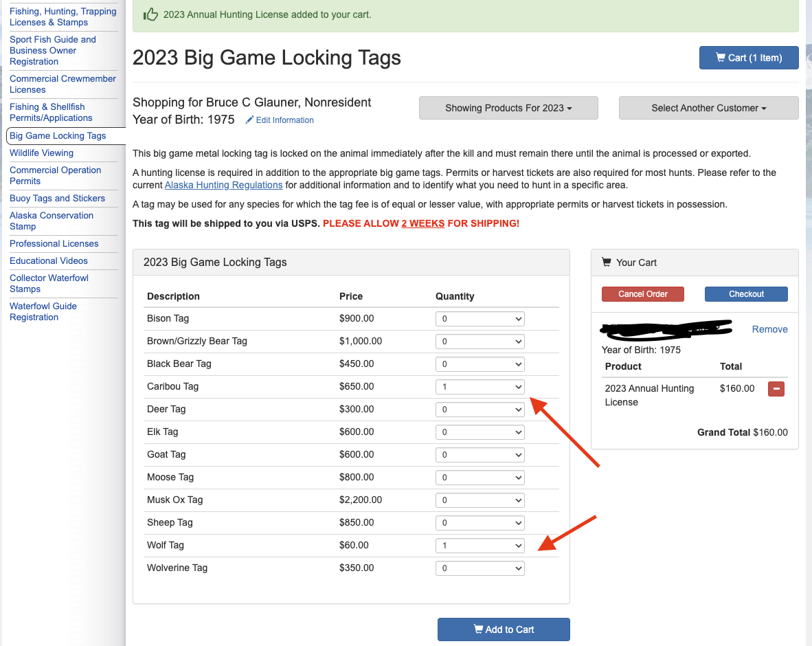Image resolution: width=812 pixels, height=646 pixels.
Task: Click the red Cancel Order button
Action: tap(643, 294)
